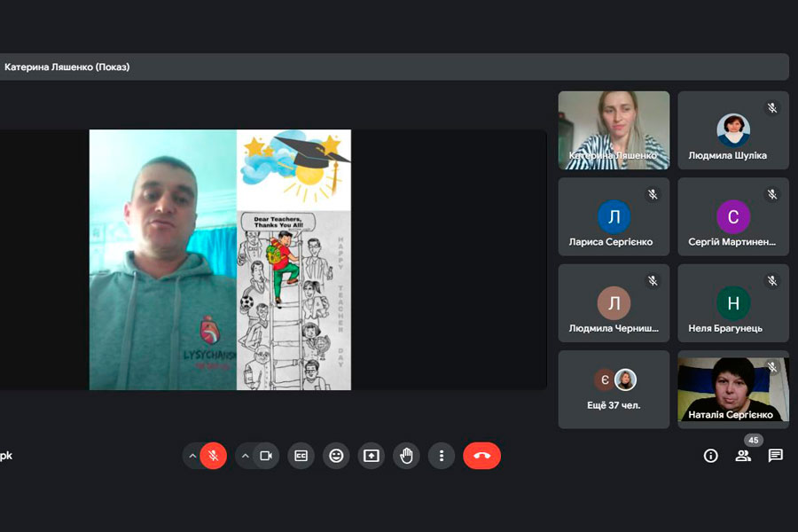Expand audio settings arrow beside microphone
This screenshot has width=798, height=532.
192,456
